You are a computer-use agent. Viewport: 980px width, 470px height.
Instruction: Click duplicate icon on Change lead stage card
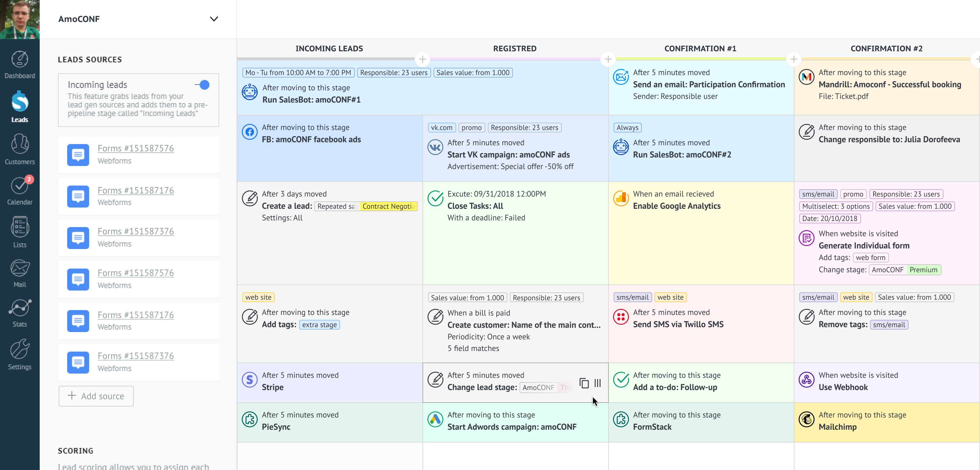(584, 383)
